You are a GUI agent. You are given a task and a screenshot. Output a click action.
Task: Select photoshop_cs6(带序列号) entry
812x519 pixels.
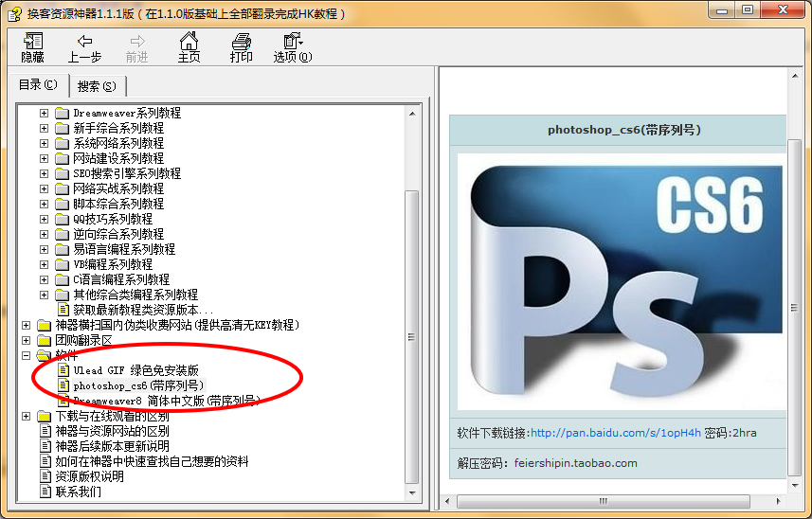138,385
